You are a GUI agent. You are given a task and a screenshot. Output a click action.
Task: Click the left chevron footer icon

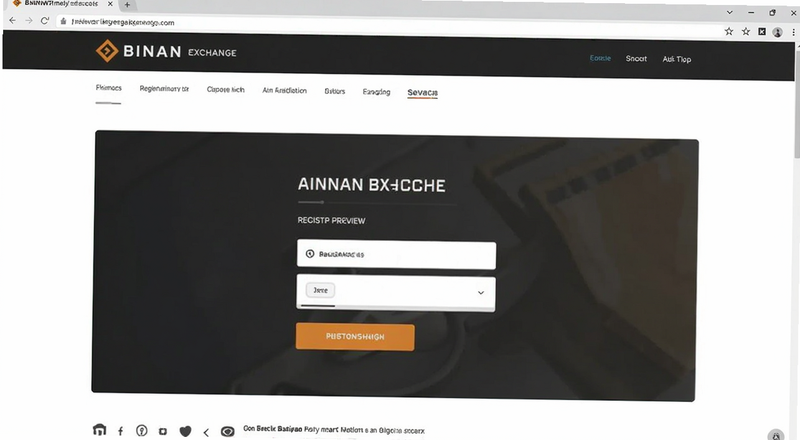pyautogui.click(x=206, y=432)
